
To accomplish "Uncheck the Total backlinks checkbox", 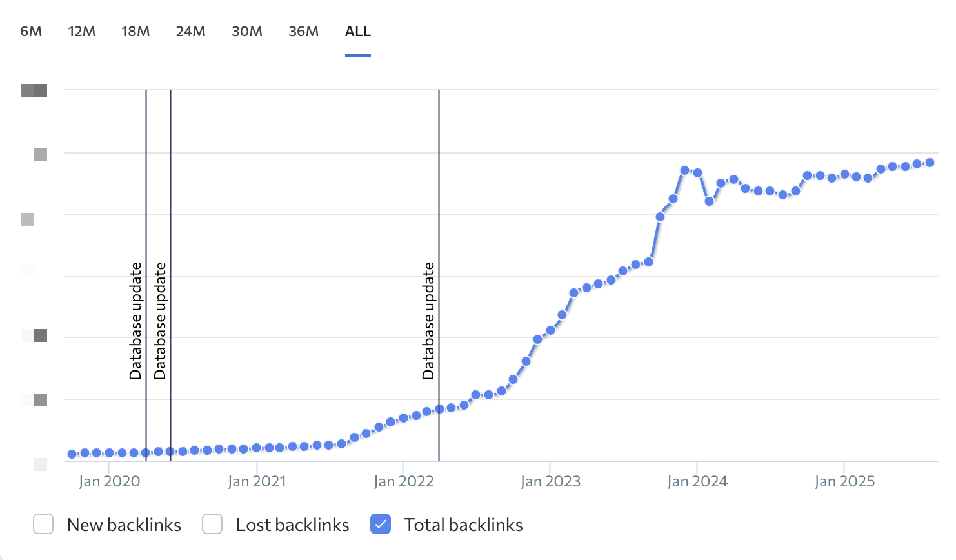I will 381,525.
